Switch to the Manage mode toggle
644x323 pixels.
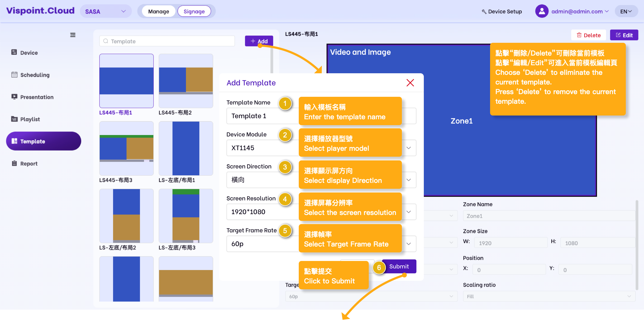pyautogui.click(x=158, y=11)
